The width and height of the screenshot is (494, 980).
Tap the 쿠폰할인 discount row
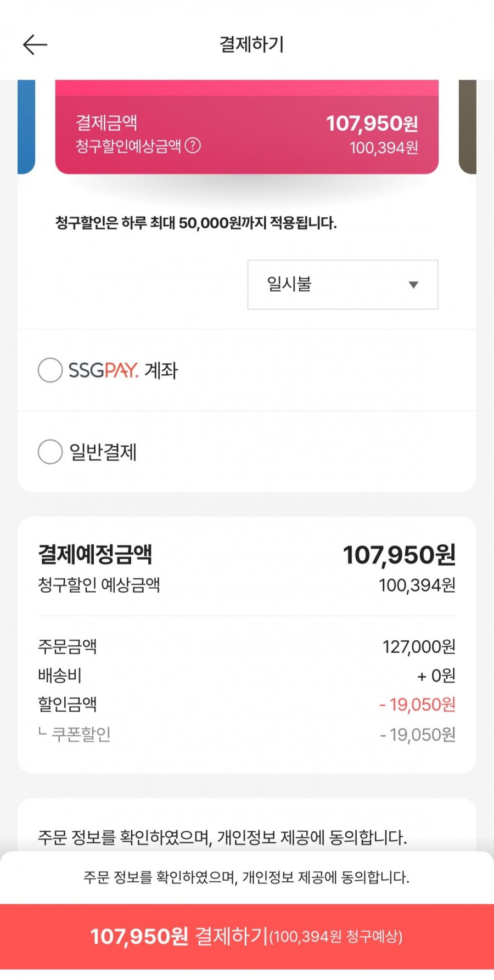pyautogui.click(x=247, y=734)
